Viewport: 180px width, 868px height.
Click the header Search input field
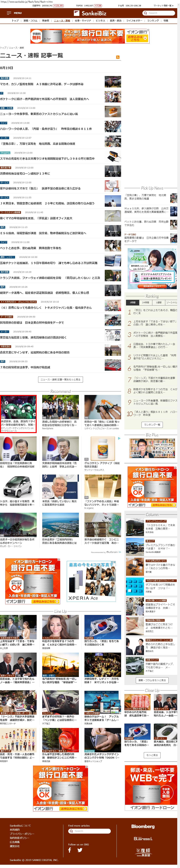pyautogui.click(x=161, y=13)
